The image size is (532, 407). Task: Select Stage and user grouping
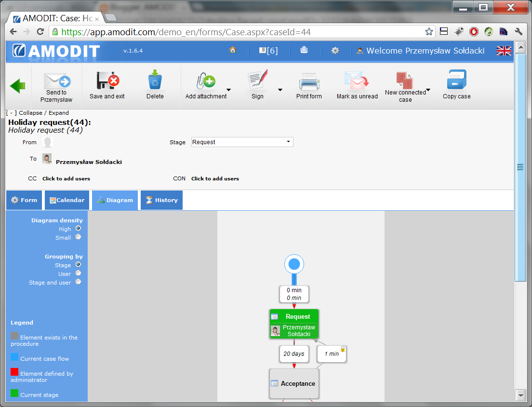(78, 282)
